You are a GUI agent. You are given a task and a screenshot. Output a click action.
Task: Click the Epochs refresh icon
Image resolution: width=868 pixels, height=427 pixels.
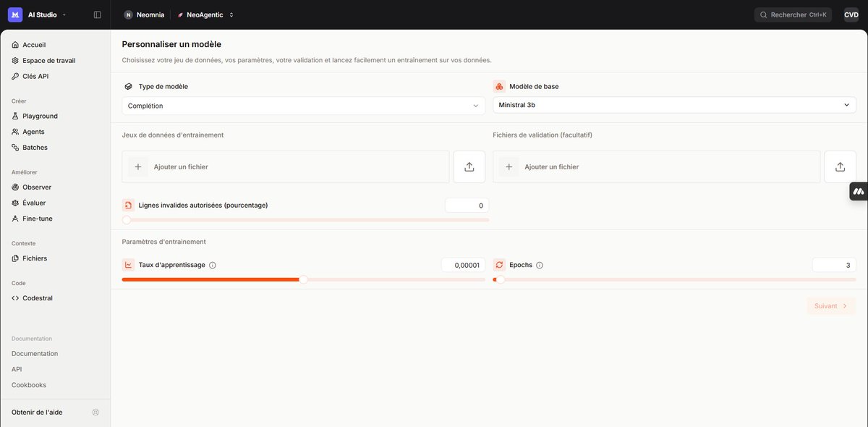pos(499,265)
